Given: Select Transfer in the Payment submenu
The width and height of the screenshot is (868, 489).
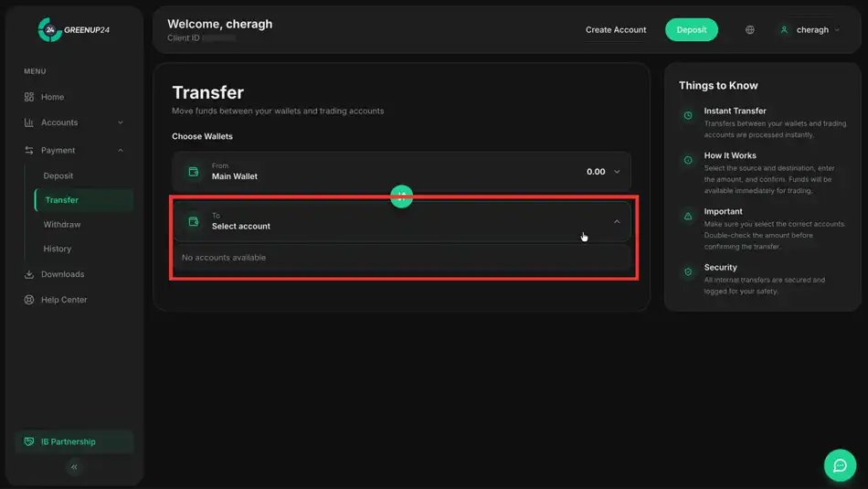Looking at the screenshot, I should tap(83, 200).
